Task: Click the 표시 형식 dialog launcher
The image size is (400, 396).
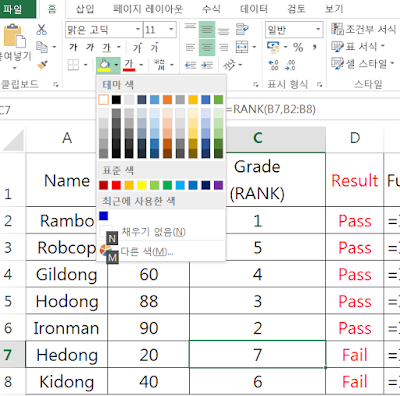Action: 319,85
